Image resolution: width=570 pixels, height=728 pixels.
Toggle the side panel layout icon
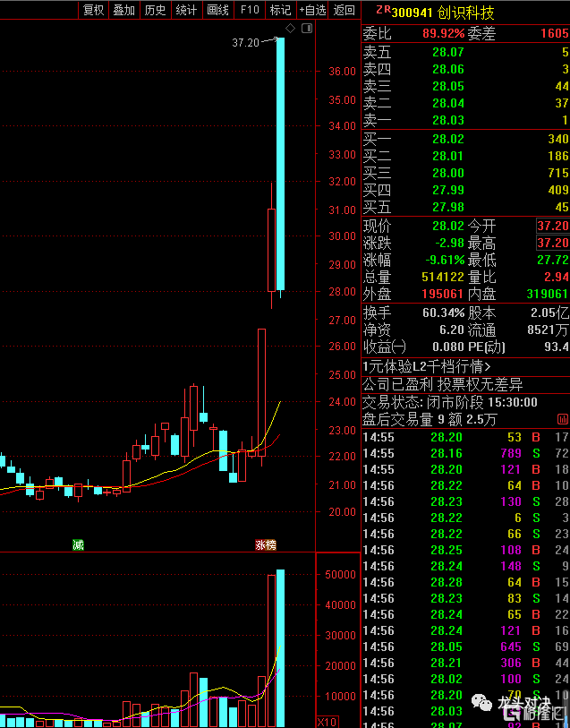[x=307, y=29]
